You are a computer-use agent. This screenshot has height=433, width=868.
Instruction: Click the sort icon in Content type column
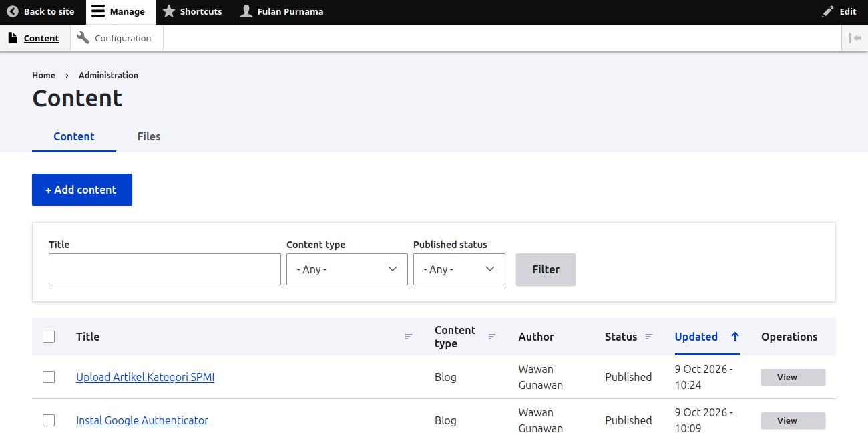492,337
